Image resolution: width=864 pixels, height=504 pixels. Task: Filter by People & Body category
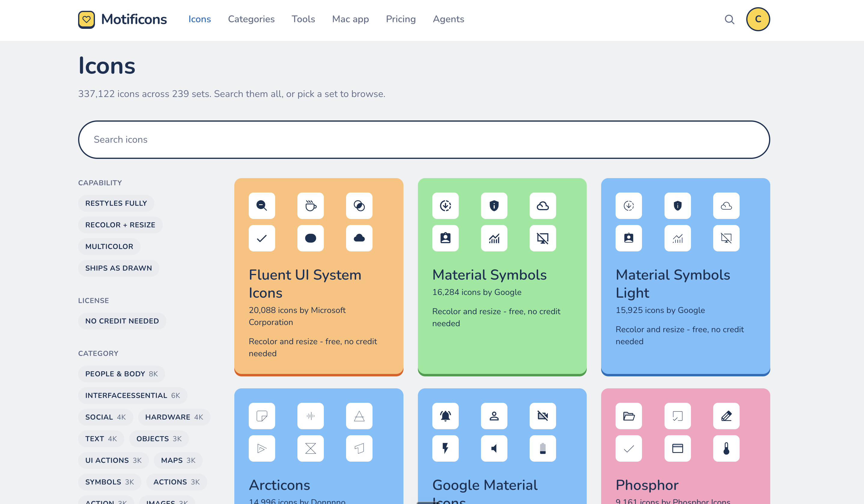pos(121,374)
